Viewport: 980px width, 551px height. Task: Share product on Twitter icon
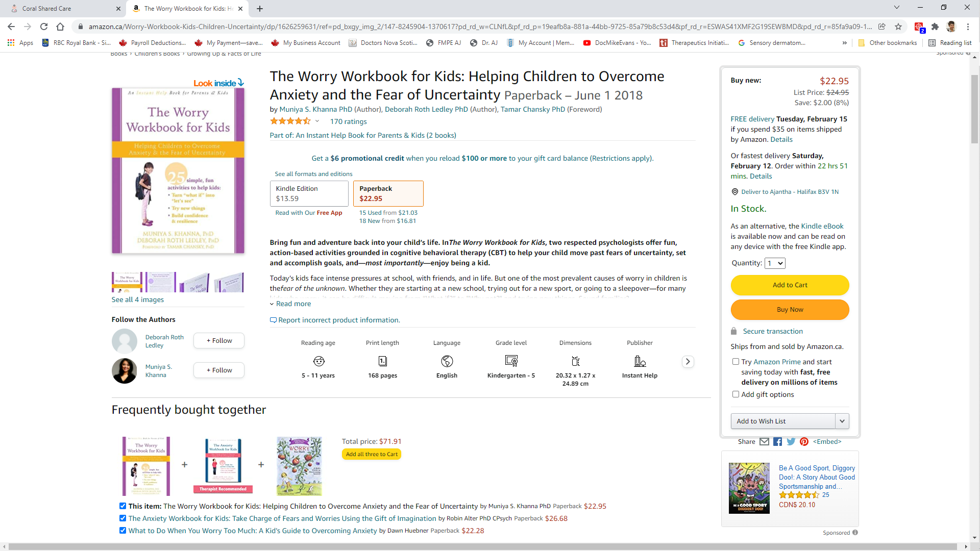(x=791, y=442)
